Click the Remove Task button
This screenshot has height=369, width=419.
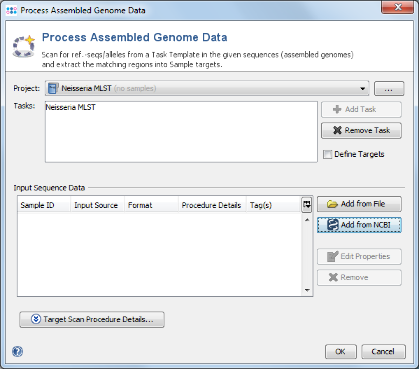click(361, 130)
